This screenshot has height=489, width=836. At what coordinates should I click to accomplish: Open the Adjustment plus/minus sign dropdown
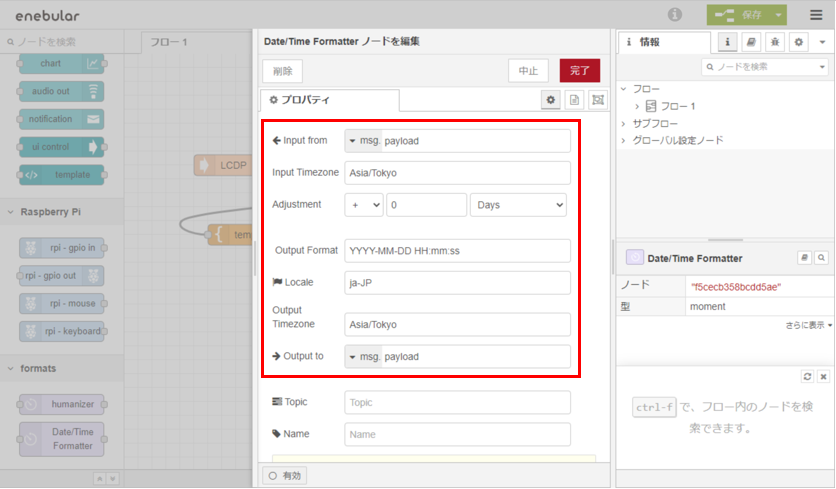[x=364, y=205]
